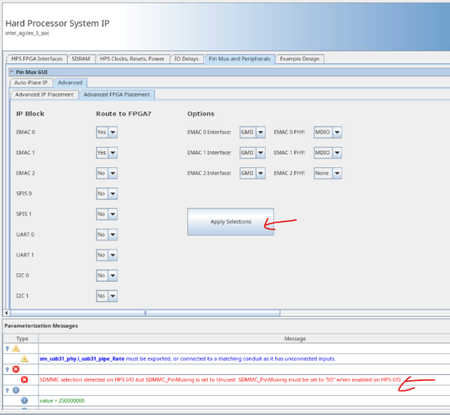Image resolution: width=450 pixels, height=415 pixels.
Task: Open HPS Clocks, Resets, Power tab
Action: tap(132, 59)
